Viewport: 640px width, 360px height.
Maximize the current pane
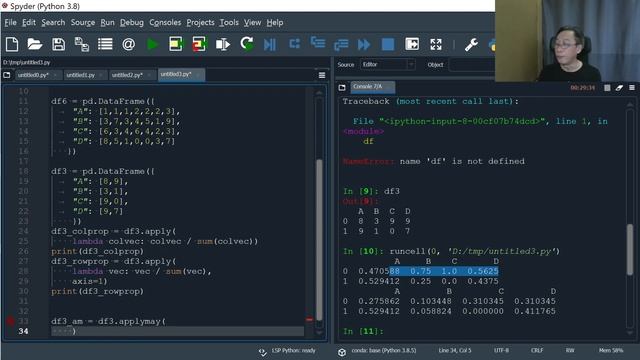pyautogui.click(x=412, y=44)
